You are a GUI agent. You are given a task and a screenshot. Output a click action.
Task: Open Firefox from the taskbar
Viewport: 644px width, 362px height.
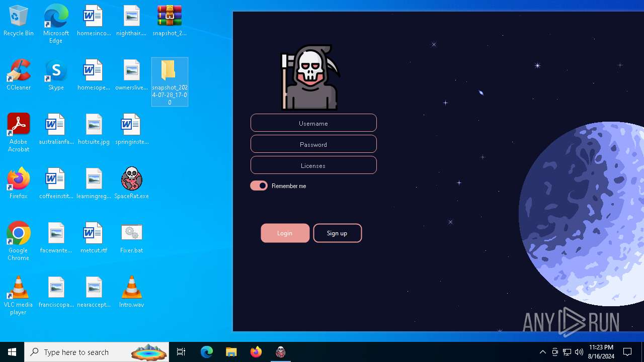(x=256, y=352)
